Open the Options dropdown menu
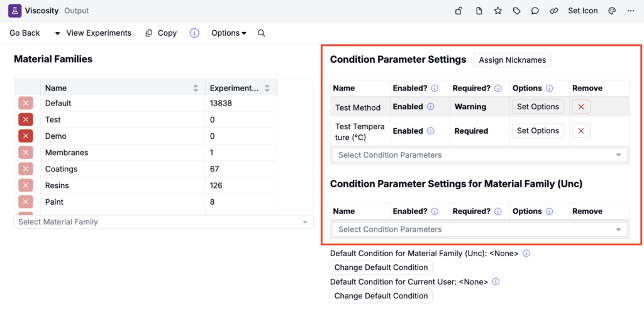The height and width of the screenshot is (314, 644). tap(229, 33)
